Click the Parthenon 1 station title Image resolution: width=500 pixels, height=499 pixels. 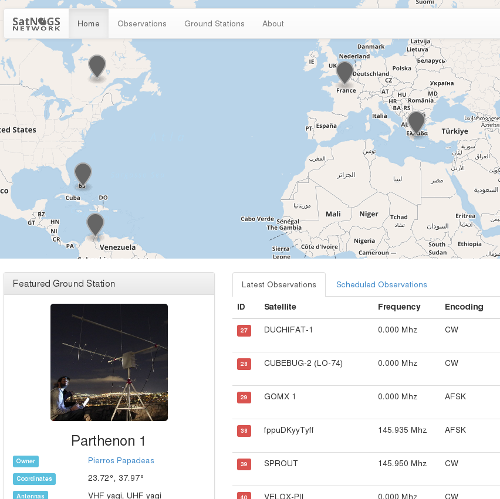pos(108,441)
